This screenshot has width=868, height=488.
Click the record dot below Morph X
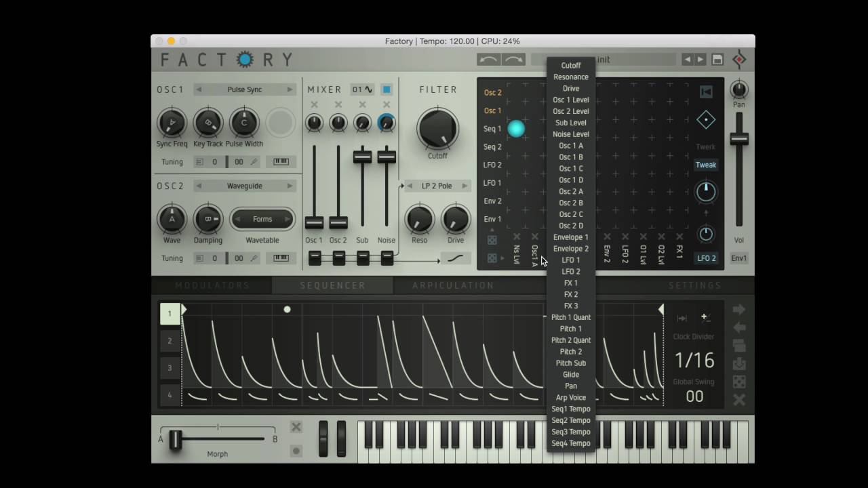point(296,451)
